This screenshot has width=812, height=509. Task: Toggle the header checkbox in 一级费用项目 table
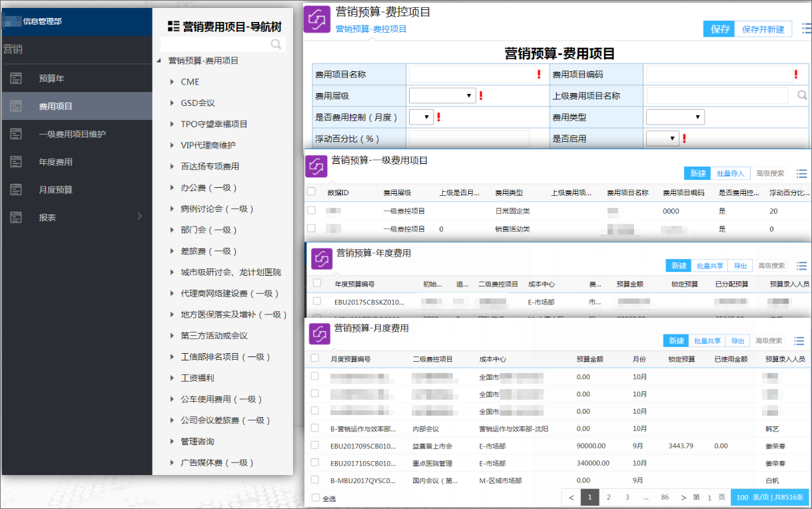[x=311, y=192]
